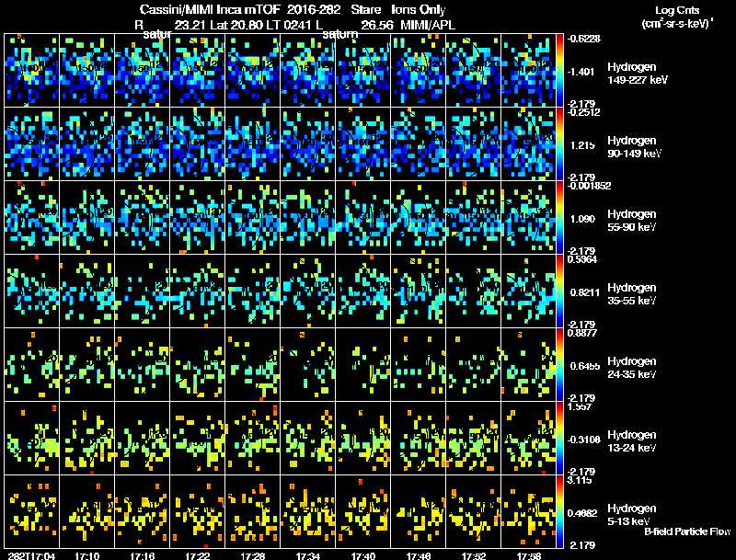Click the 'Lat 20.80' header value
The image size is (736, 560).
(236, 25)
